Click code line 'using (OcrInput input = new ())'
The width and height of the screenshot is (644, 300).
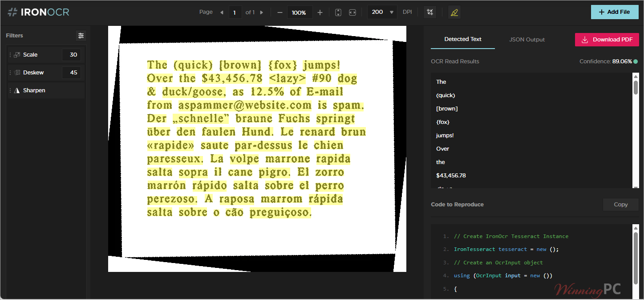(503, 276)
